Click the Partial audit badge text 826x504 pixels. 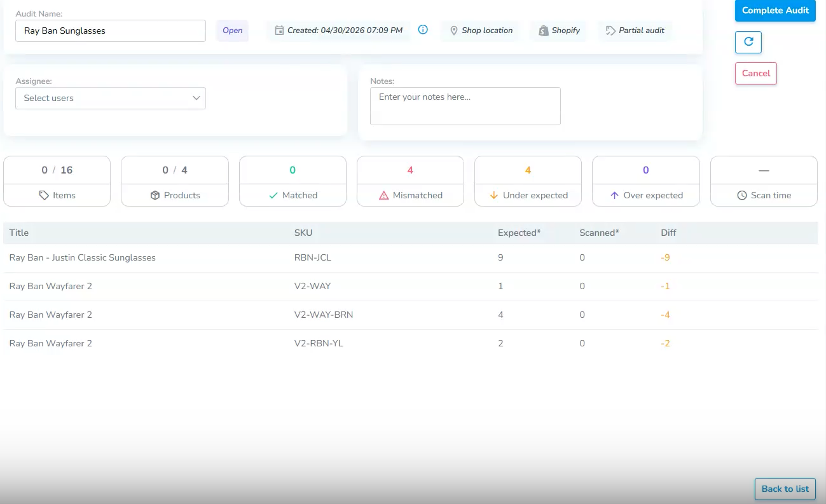pos(642,31)
